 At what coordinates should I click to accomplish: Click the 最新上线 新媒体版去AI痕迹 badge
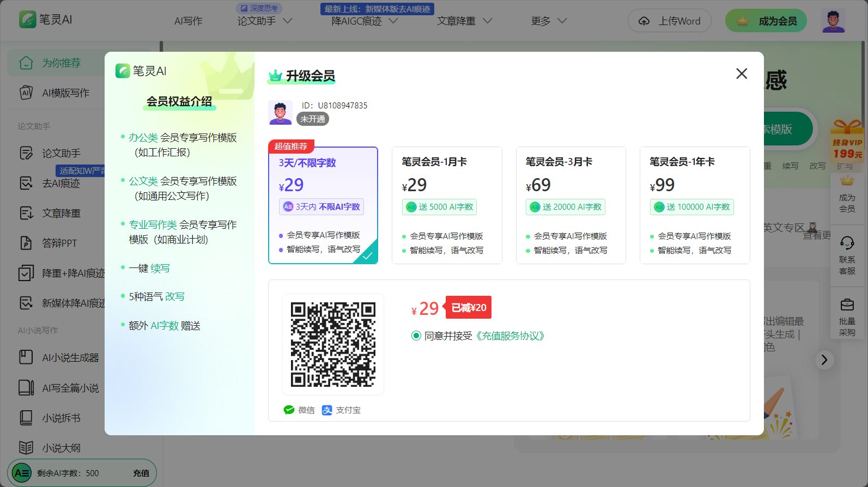(377, 9)
